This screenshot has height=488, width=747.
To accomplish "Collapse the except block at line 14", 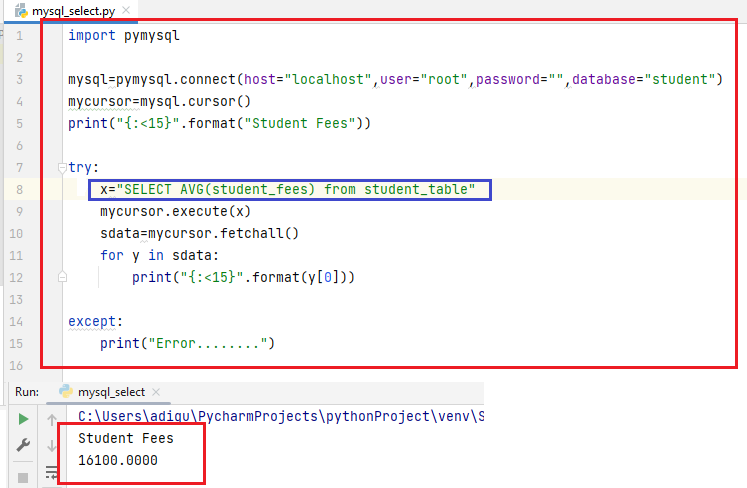I will pyautogui.click(x=62, y=321).
